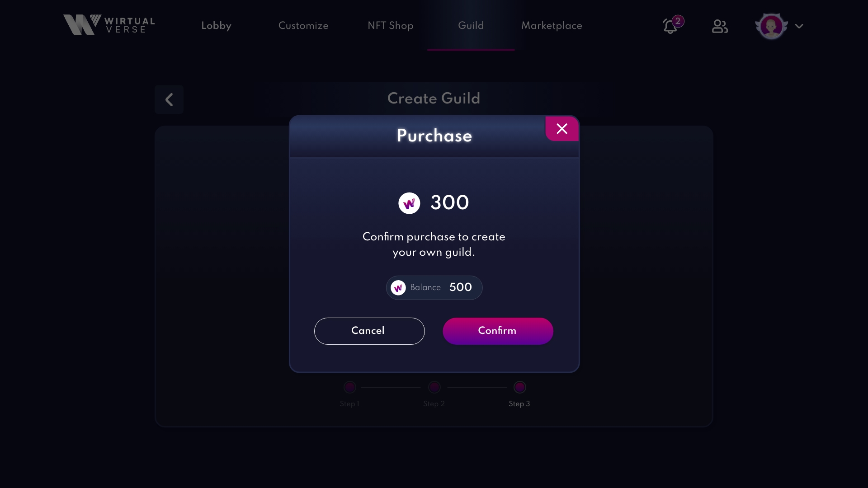Open the notifications bell
This screenshot has height=488, width=868.
pos(670,26)
